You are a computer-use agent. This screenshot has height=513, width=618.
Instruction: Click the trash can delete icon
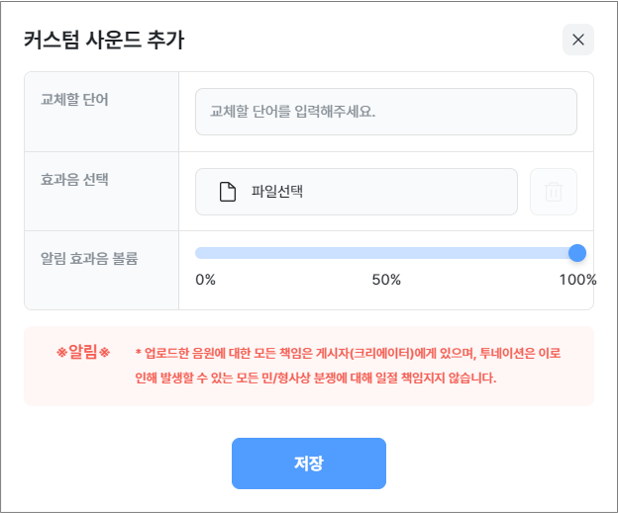pos(553,192)
